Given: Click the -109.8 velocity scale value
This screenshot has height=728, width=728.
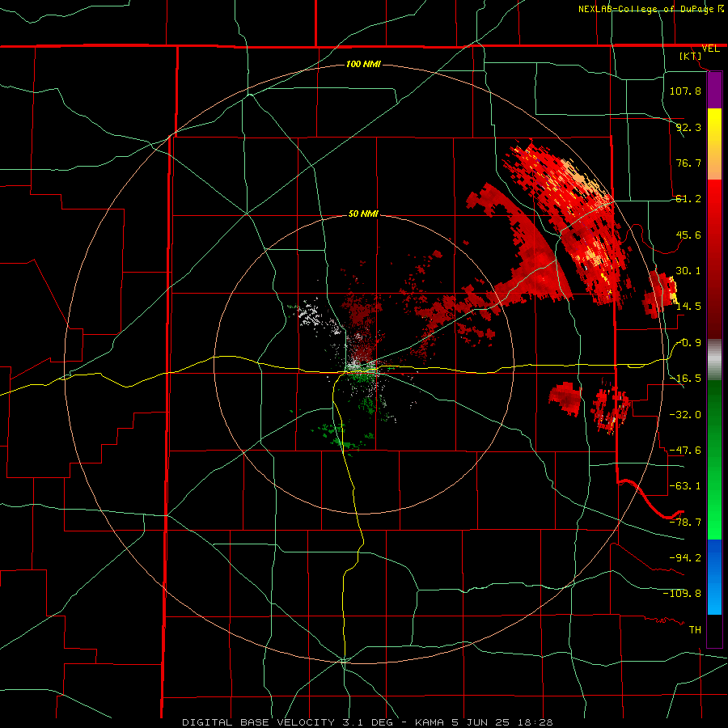Looking at the screenshot, I should pyautogui.click(x=682, y=594).
